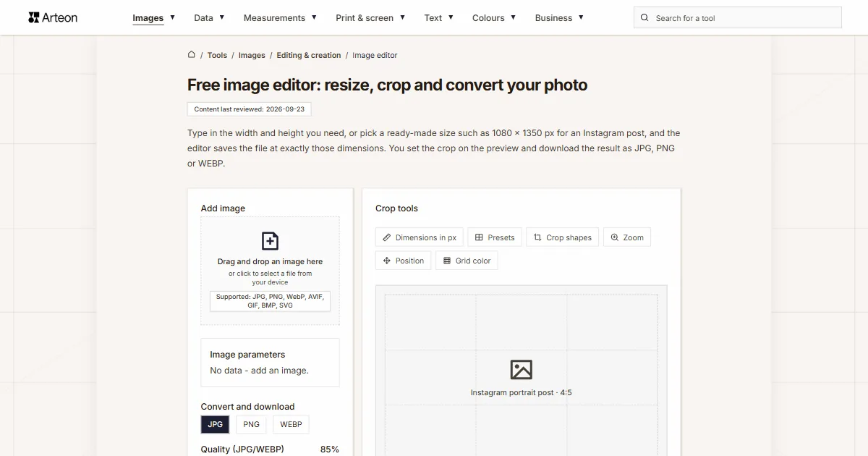Expand the Images dropdown arrow

point(172,17)
